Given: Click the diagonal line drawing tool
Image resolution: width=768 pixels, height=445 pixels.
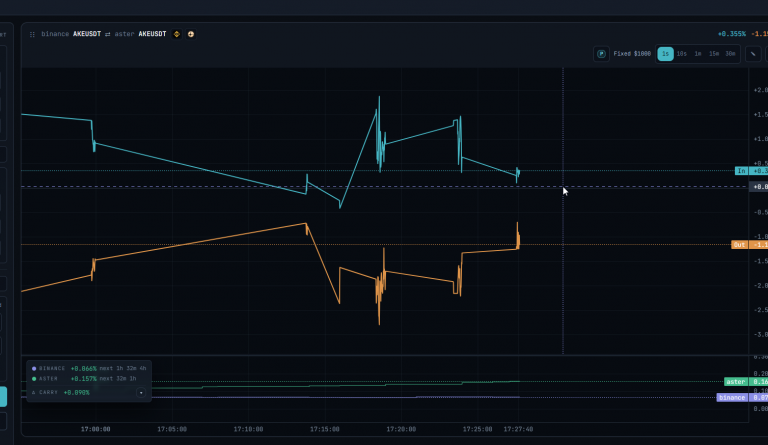Looking at the screenshot, I should (x=753, y=54).
